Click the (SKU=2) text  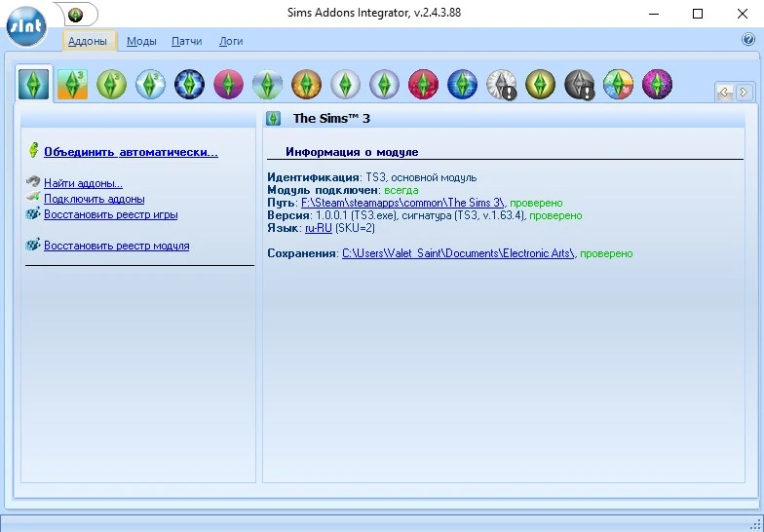355,228
